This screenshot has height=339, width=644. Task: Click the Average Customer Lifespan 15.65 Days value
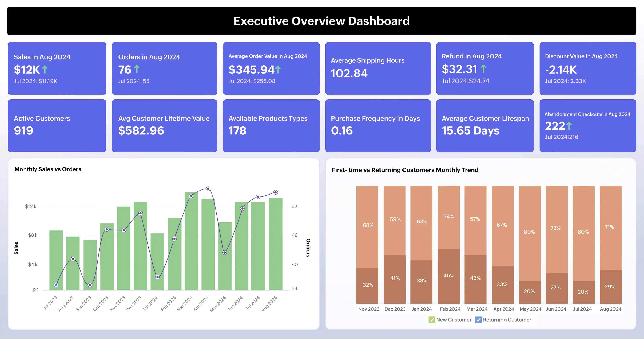tap(470, 131)
